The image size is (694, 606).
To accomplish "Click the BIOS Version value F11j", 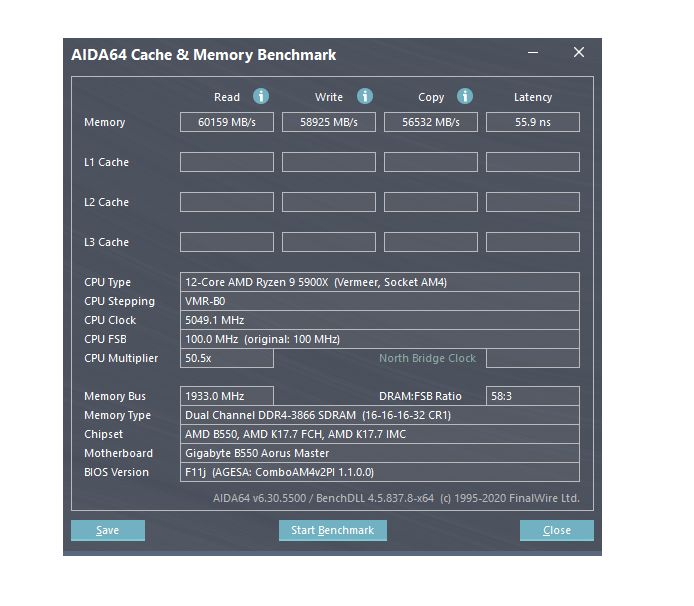I will (380, 472).
